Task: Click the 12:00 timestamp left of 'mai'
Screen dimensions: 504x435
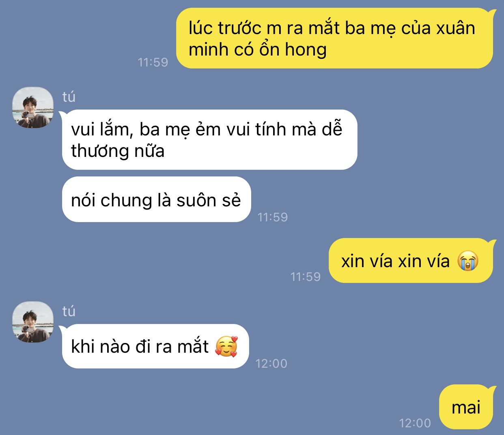Action: pyautogui.click(x=415, y=423)
